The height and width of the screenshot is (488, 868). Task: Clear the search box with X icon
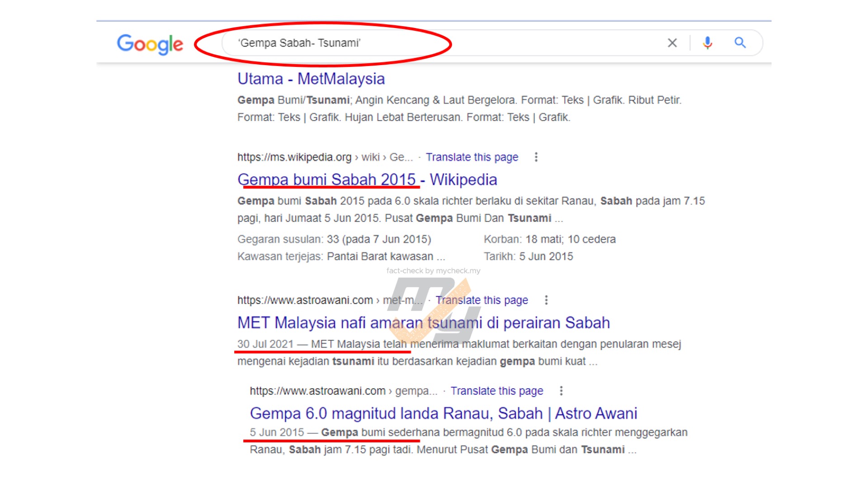coord(672,43)
